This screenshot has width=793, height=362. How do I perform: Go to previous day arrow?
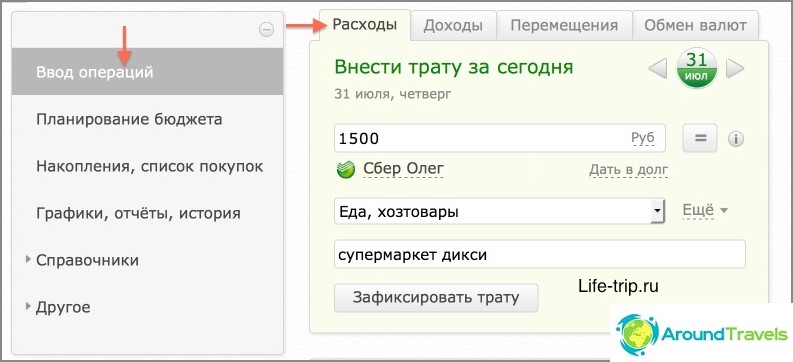point(657,68)
